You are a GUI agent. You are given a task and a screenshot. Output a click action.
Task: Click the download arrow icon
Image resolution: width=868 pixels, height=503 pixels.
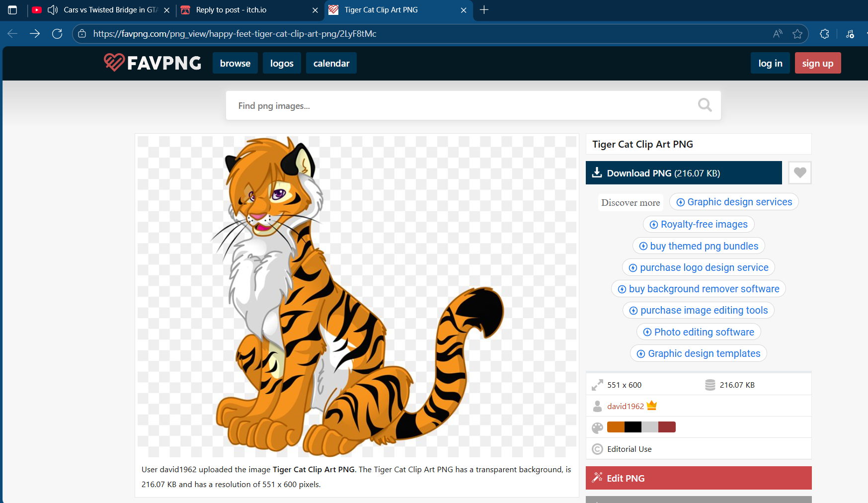[x=597, y=172]
